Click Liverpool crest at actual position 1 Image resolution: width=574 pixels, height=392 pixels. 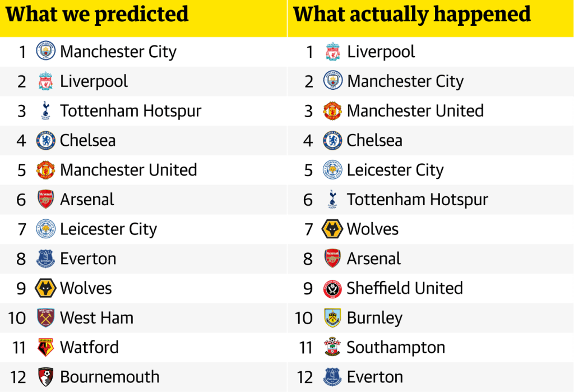click(332, 52)
